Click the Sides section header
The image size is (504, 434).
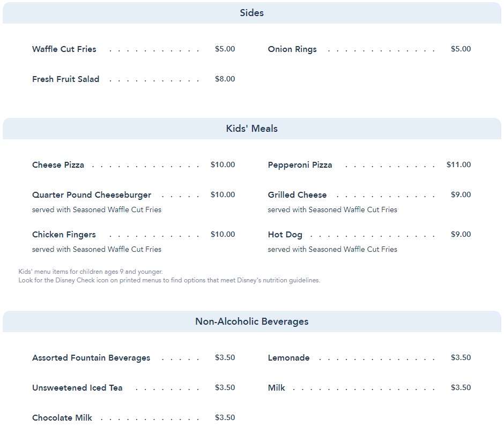click(251, 13)
